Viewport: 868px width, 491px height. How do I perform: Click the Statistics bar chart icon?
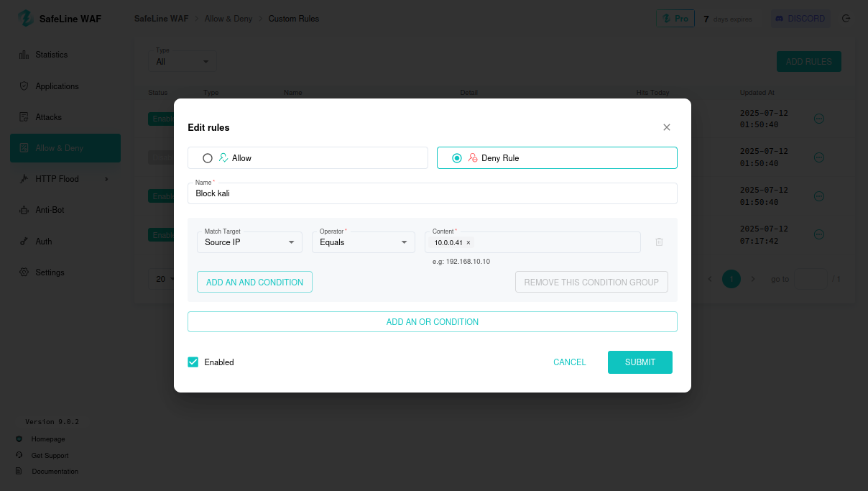pos(24,55)
